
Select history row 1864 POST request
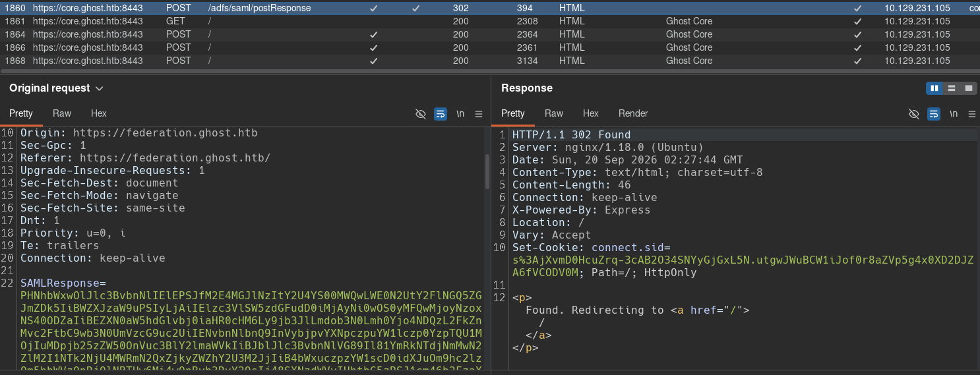pyautogui.click(x=490, y=34)
